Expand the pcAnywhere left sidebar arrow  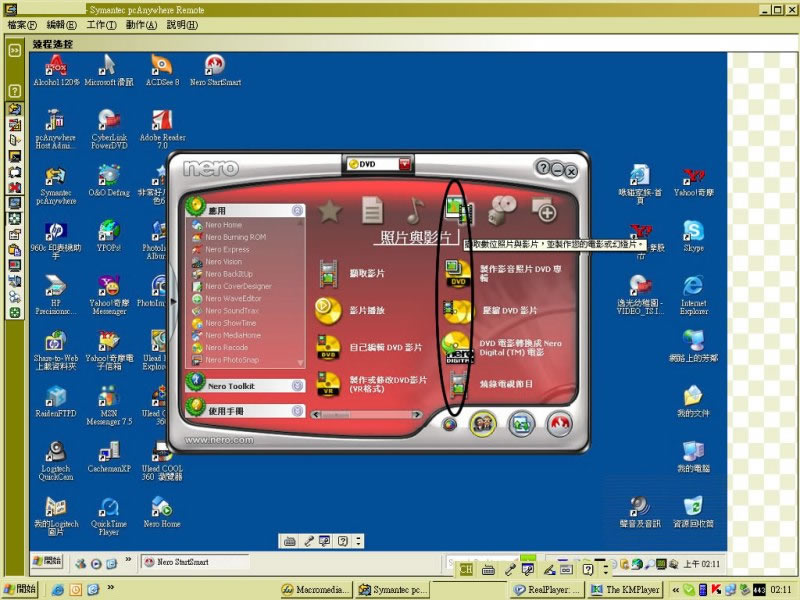(15, 50)
